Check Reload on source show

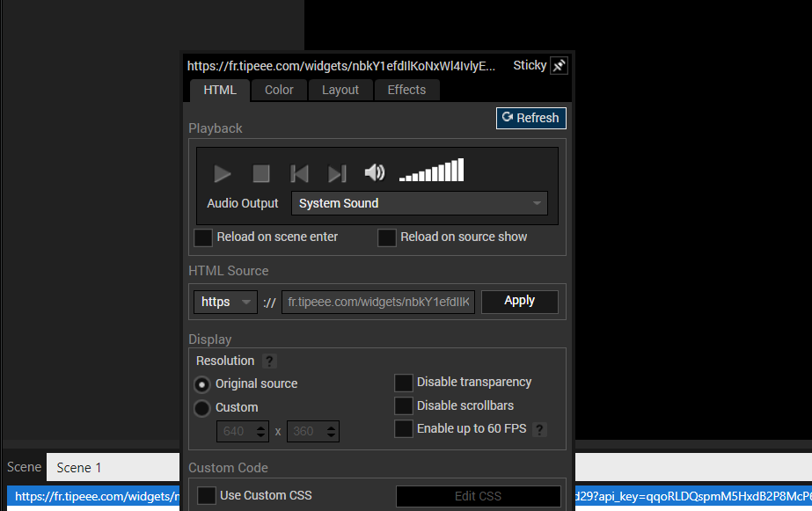tap(387, 237)
